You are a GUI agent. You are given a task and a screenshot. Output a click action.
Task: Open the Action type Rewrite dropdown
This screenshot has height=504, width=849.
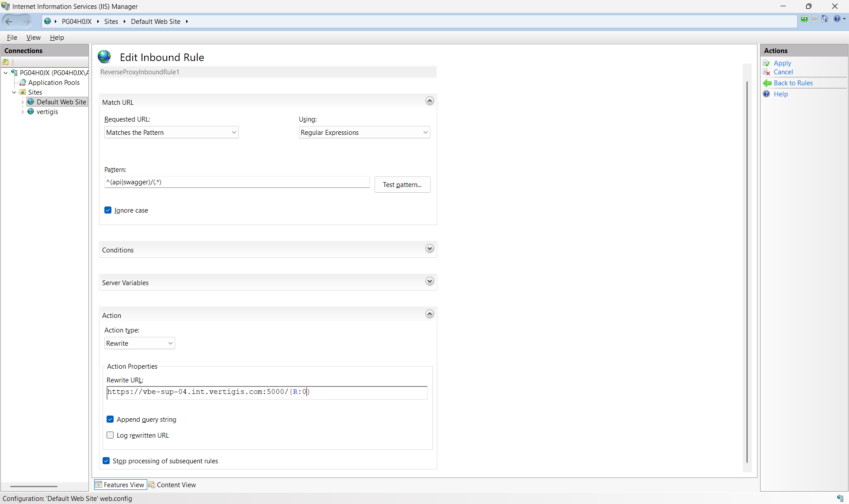pos(140,344)
